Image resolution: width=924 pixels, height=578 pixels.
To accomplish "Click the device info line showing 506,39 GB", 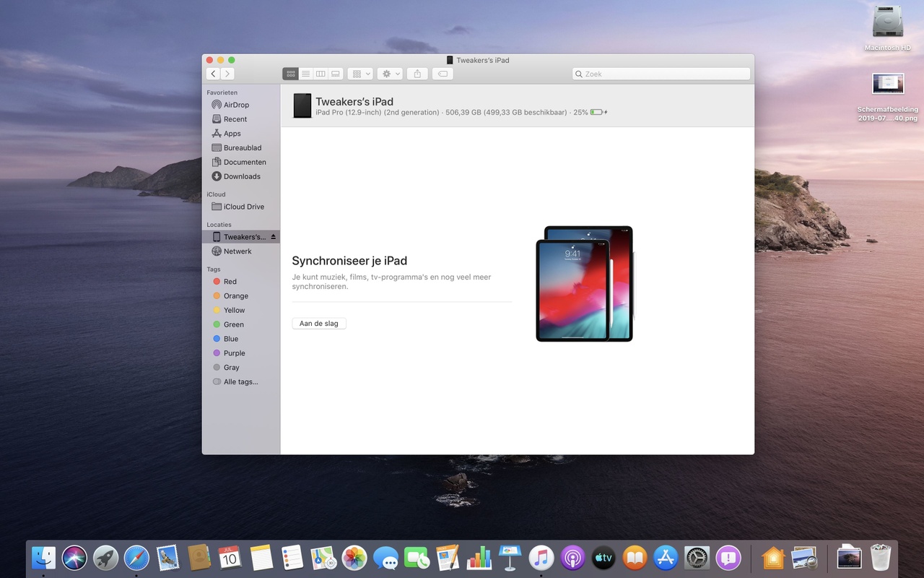I will tap(461, 113).
